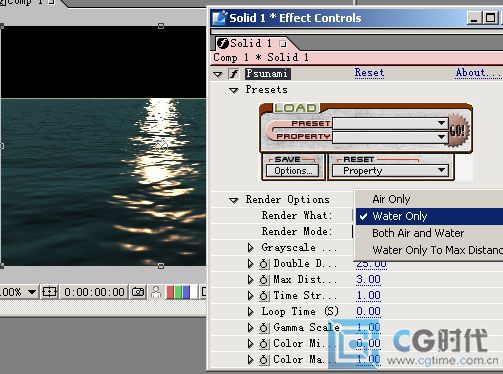
Task: Show the green channel
Action: (x=178, y=292)
